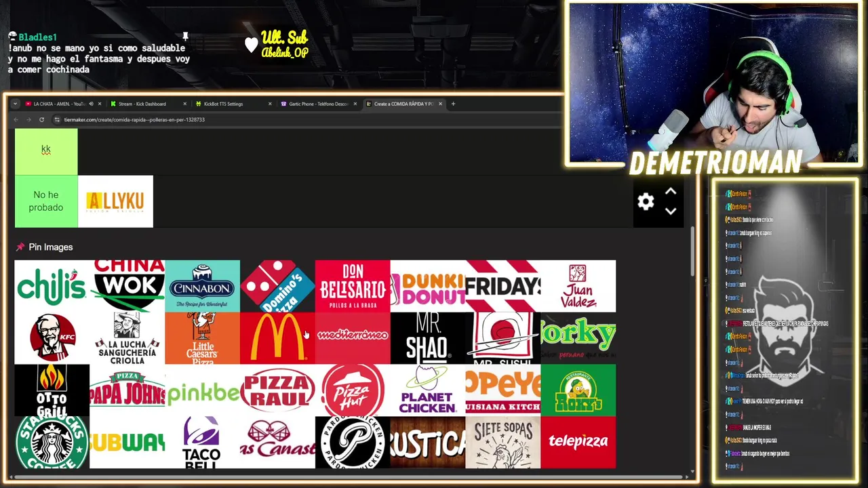
Task: Open the tab search dropdown
Action: click(15, 104)
